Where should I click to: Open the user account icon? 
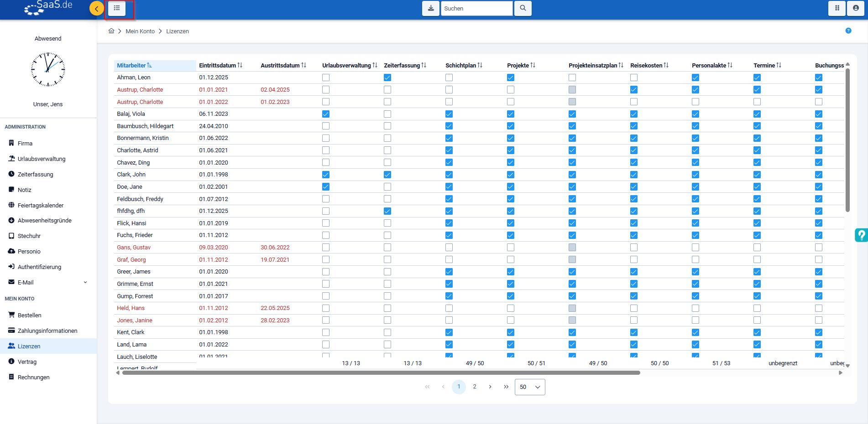click(855, 8)
